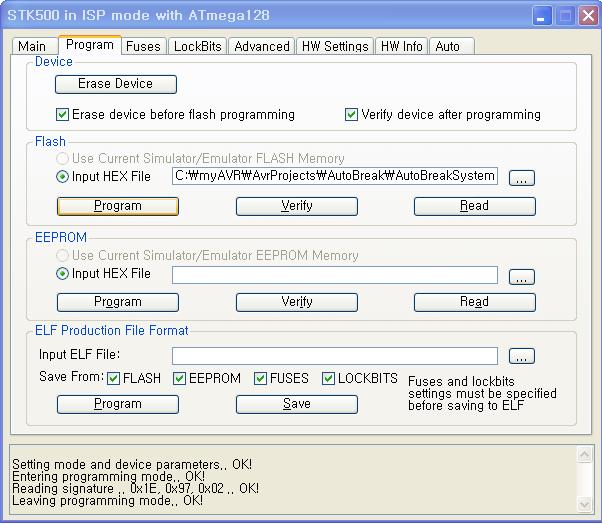The width and height of the screenshot is (602, 525).
Task: Toggle Erase device before flash programming
Action: point(63,115)
